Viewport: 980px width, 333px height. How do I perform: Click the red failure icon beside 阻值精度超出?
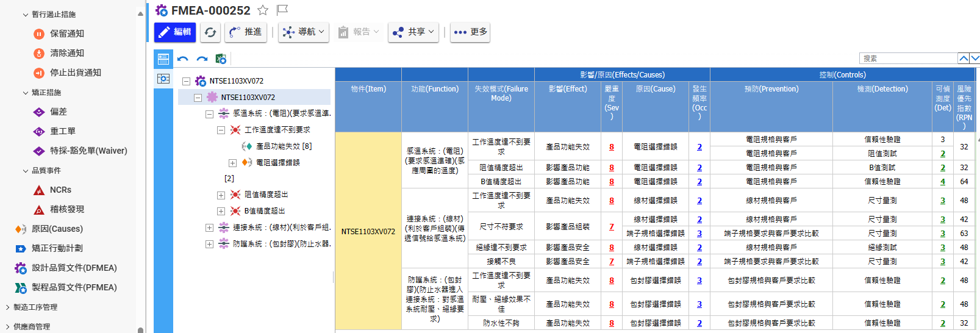pos(235,195)
